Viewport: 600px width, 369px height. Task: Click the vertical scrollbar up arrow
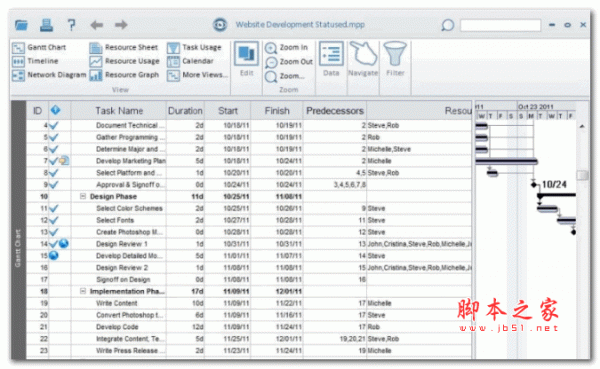(x=582, y=126)
